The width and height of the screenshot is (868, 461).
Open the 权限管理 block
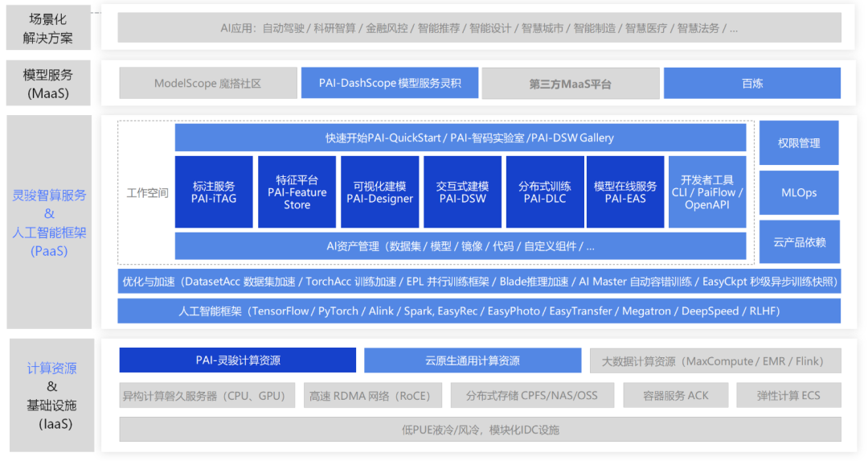click(x=799, y=143)
